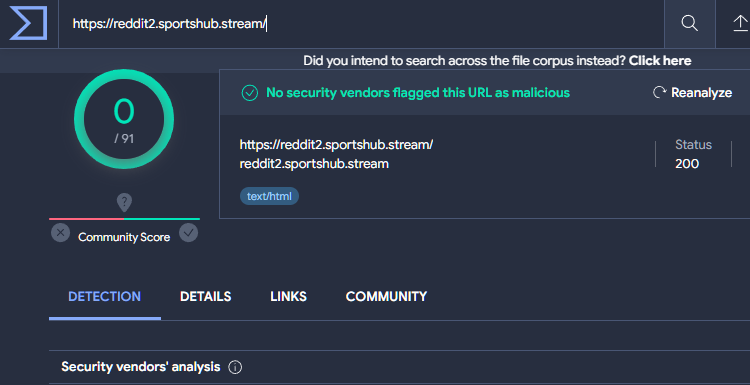Image resolution: width=750 pixels, height=385 pixels.
Task: Click the info icon beside Security vendors' analysis
Action: tap(235, 367)
